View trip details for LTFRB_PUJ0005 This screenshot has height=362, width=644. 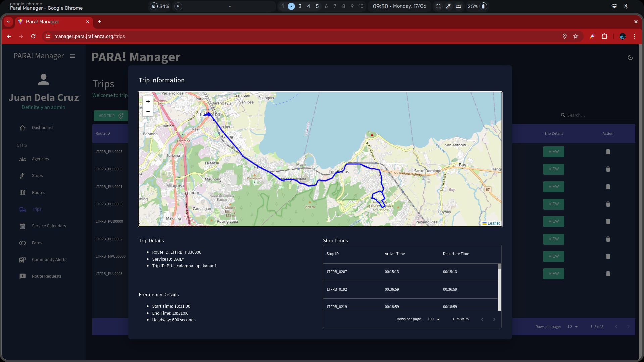553,152
